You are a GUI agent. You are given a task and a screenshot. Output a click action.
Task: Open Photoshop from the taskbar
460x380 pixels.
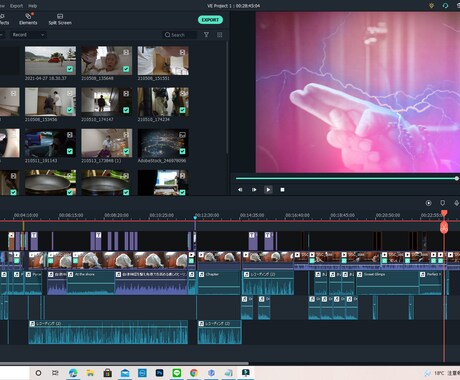click(159, 373)
